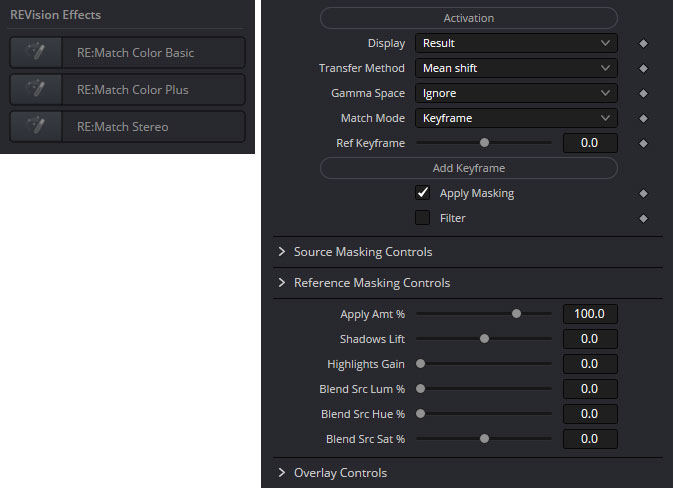Image resolution: width=673 pixels, height=488 pixels.
Task: Click the Highlights Gain label
Action: point(366,364)
